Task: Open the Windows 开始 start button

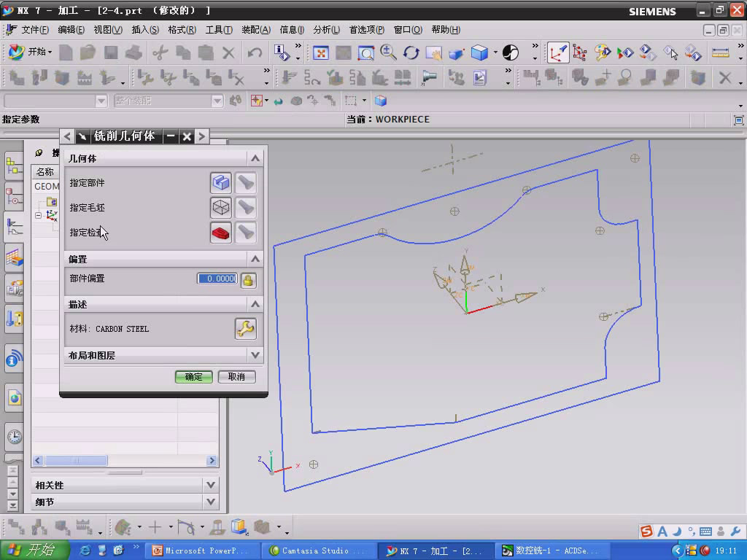Action: tap(34, 551)
